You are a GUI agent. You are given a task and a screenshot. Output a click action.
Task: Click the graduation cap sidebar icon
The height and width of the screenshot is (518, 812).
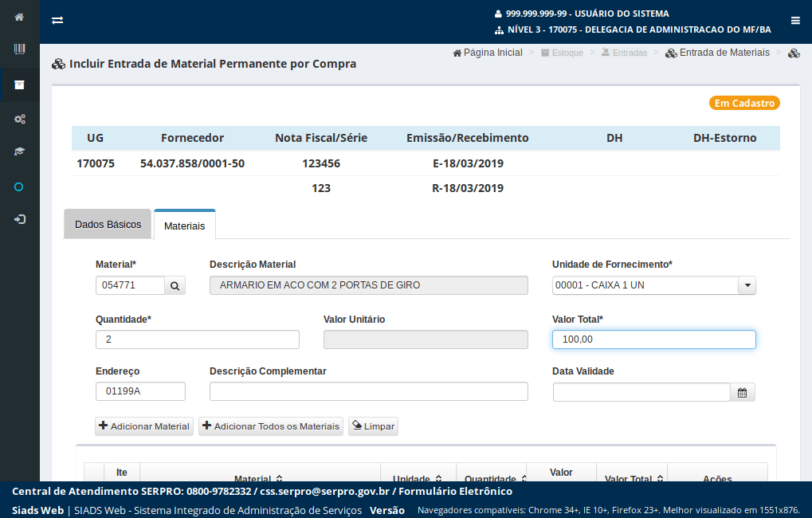coord(19,151)
